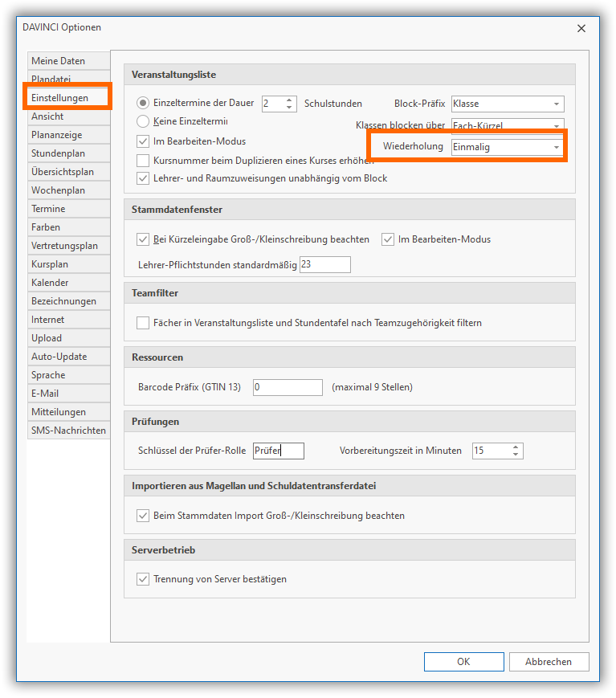Select 'Keine Einzeltermine' radio button
This screenshot has width=616, height=698.
pyautogui.click(x=143, y=121)
